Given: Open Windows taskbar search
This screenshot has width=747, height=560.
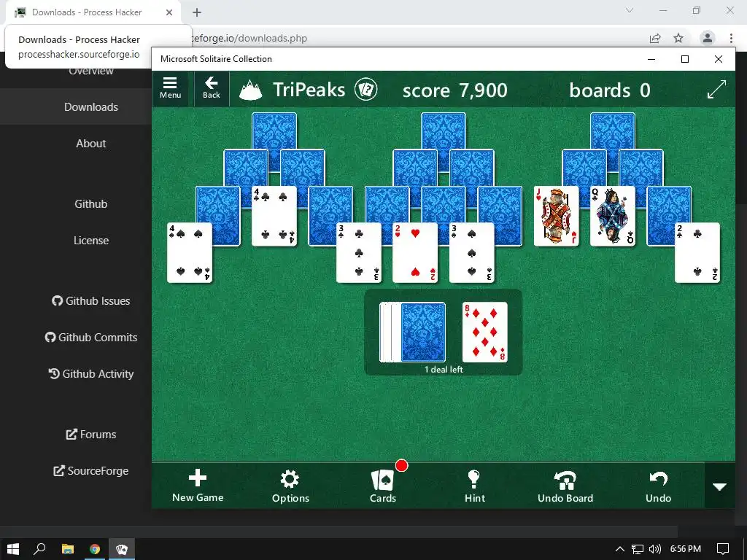Looking at the screenshot, I should tap(39, 549).
